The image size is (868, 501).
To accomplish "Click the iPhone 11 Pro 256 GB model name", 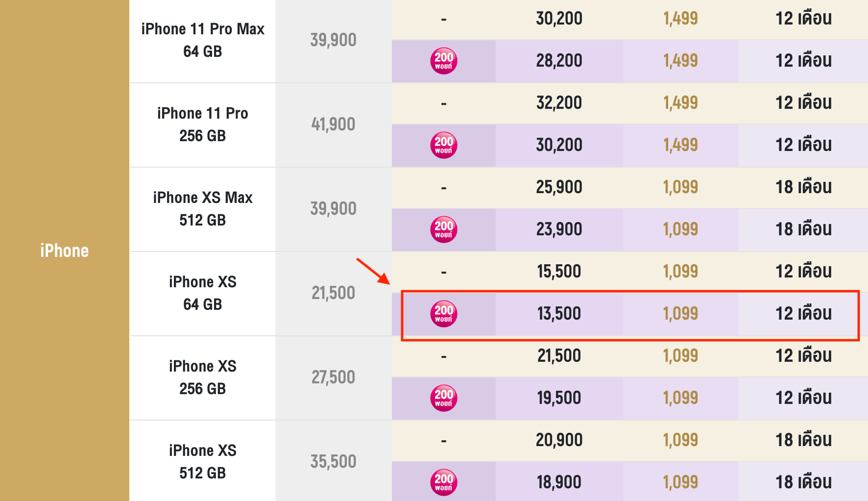I will pos(203,125).
